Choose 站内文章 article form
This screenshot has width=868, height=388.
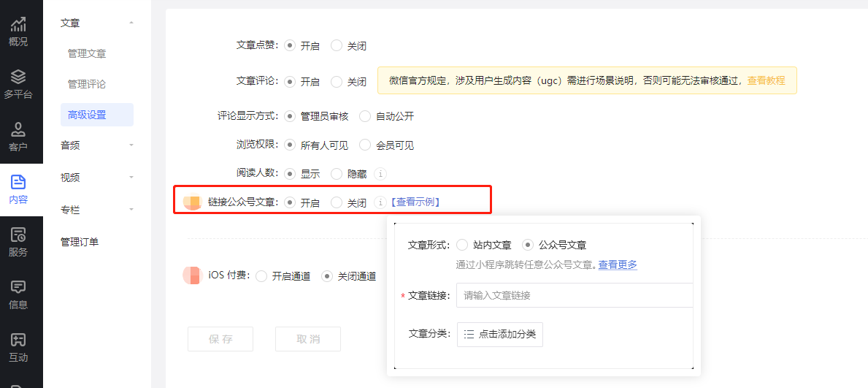[462, 245]
